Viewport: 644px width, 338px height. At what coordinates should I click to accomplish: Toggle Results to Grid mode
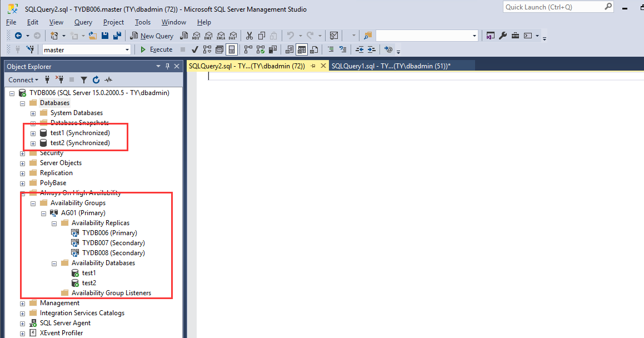coord(302,49)
